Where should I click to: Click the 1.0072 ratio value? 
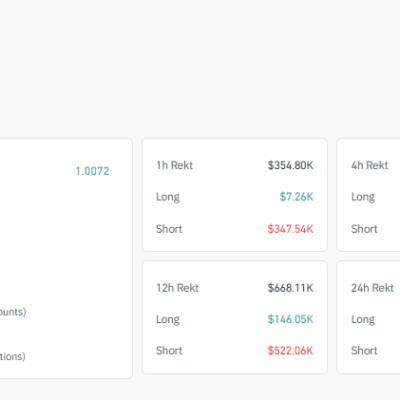tap(92, 171)
